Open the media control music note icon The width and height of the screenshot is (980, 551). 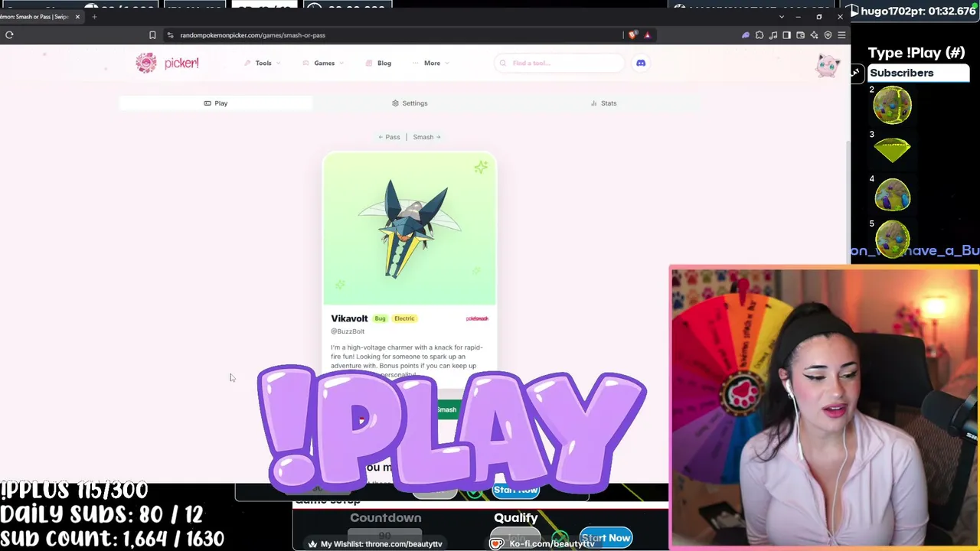773,34
